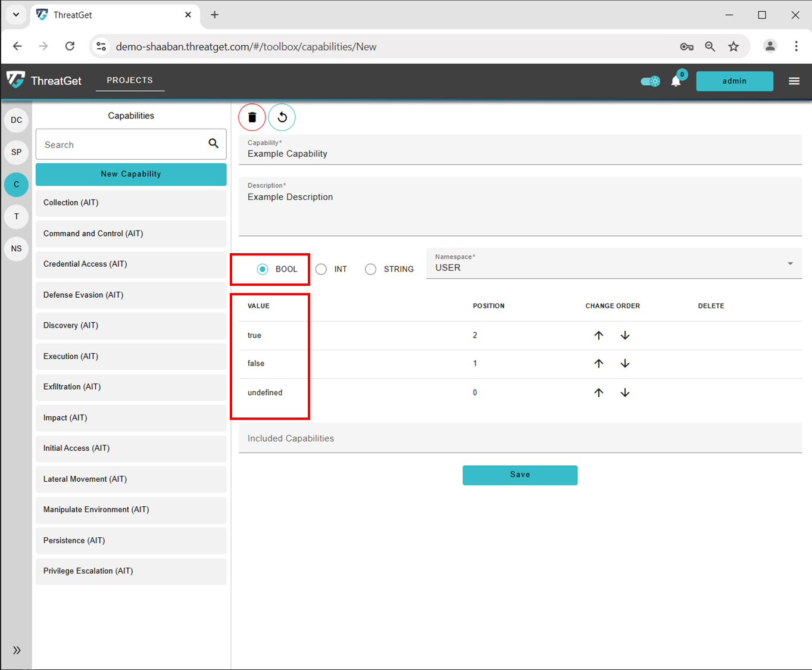812x670 pixels.
Task: Move the 'false' value down
Action: (625, 363)
